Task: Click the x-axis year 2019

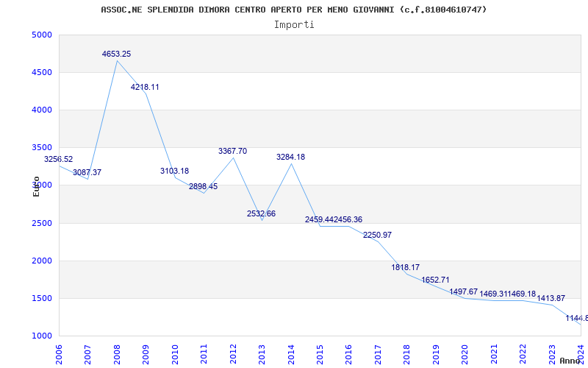Action: point(436,355)
